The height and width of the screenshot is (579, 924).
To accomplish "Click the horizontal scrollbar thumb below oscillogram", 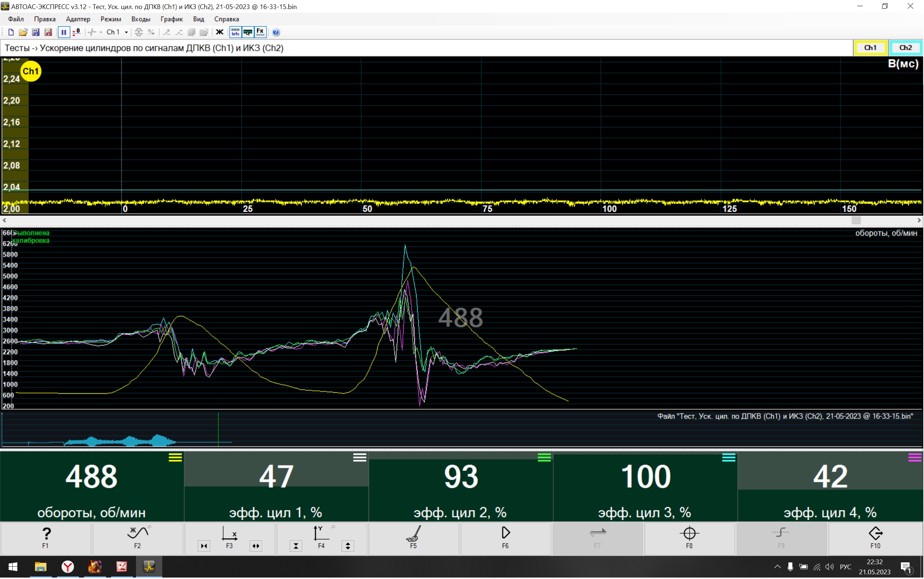I will tap(856, 220).
